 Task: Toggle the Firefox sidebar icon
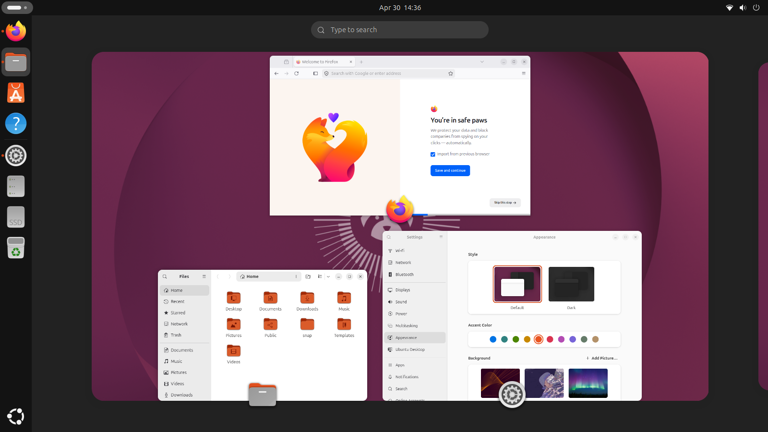(x=315, y=73)
